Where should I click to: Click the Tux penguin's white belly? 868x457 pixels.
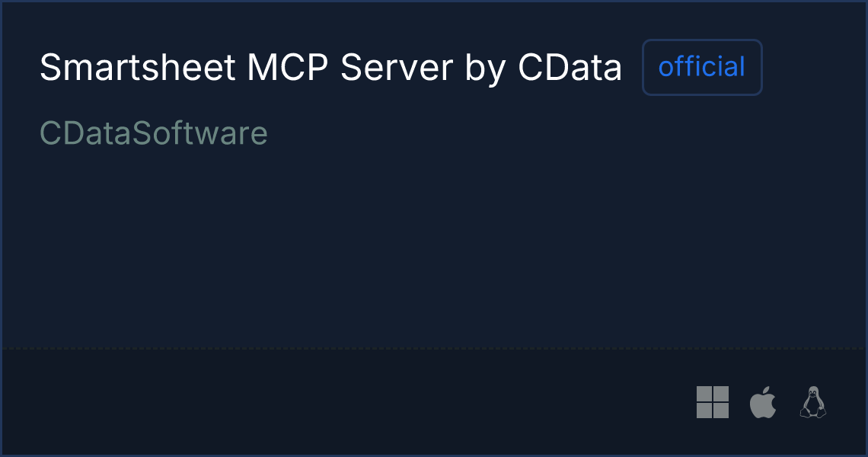click(812, 407)
